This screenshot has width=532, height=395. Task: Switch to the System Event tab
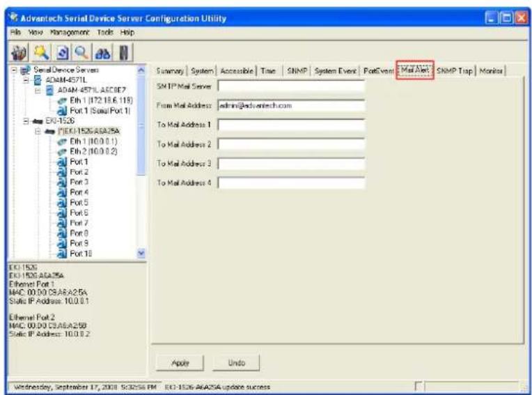click(x=335, y=71)
